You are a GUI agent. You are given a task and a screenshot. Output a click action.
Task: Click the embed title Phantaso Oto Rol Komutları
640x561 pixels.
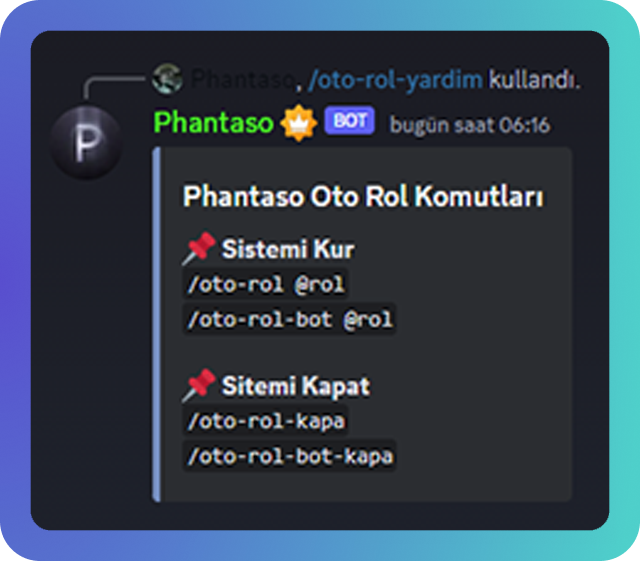click(x=363, y=196)
